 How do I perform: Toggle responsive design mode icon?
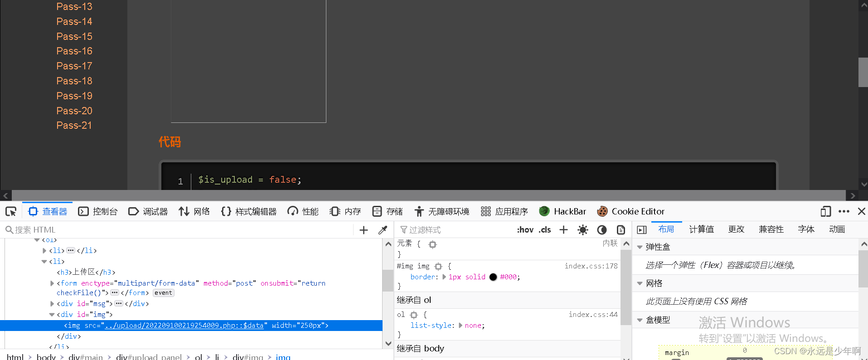[825, 211]
